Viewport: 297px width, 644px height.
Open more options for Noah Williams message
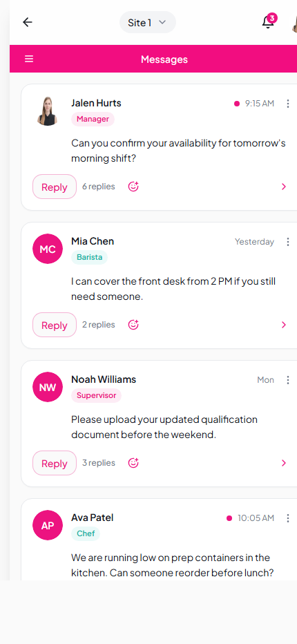[288, 380]
